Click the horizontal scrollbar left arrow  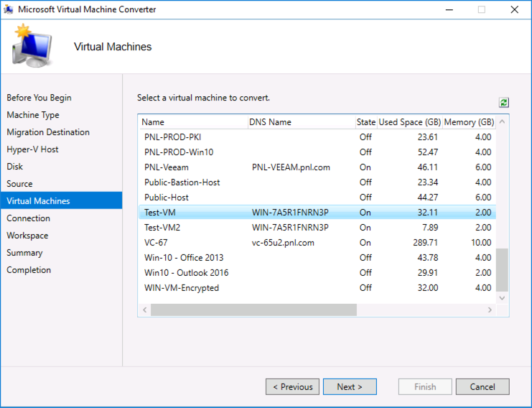pyautogui.click(x=145, y=310)
